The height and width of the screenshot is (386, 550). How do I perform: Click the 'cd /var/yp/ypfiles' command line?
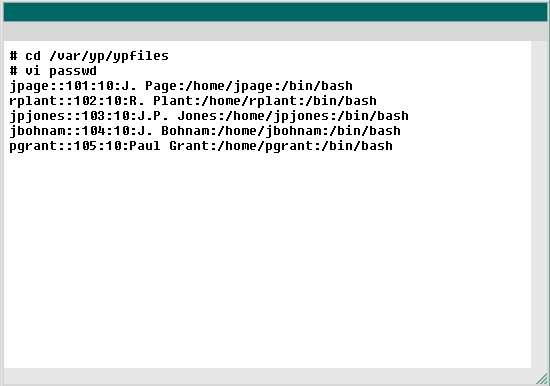point(89,56)
